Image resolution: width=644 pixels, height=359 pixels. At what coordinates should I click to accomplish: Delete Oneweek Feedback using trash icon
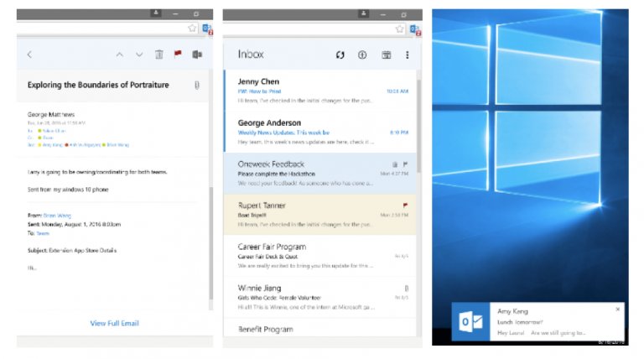coord(395,164)
